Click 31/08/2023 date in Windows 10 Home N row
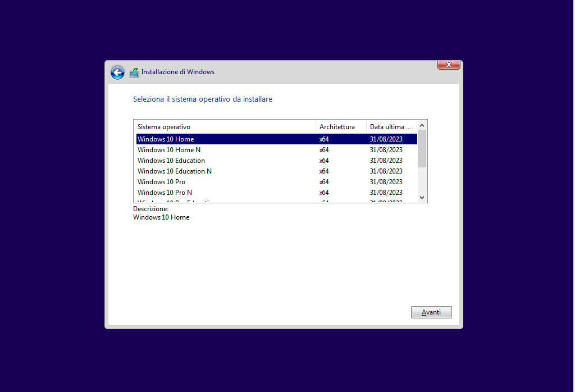 click(x=386, y=149)
